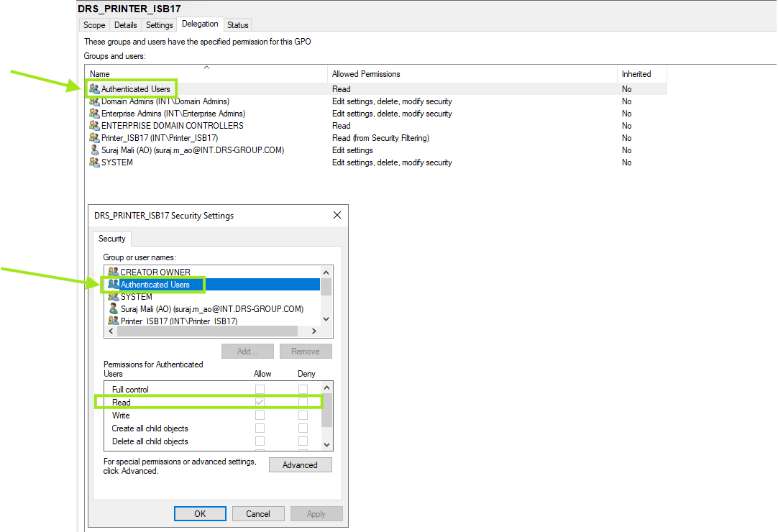Click Printer_ISB17 group icon in delegation list
The height and width of the screenshot is (532, 778).
coord(94,138)
